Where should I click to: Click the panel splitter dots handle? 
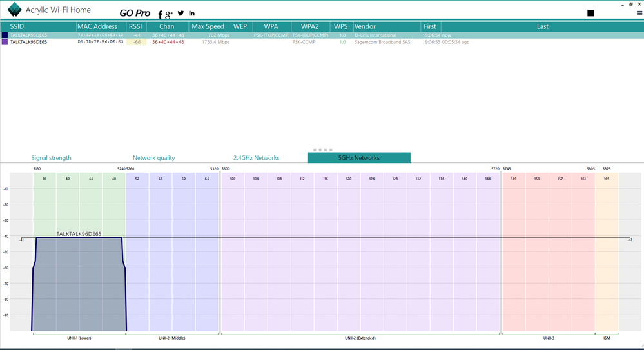(322, 150)
